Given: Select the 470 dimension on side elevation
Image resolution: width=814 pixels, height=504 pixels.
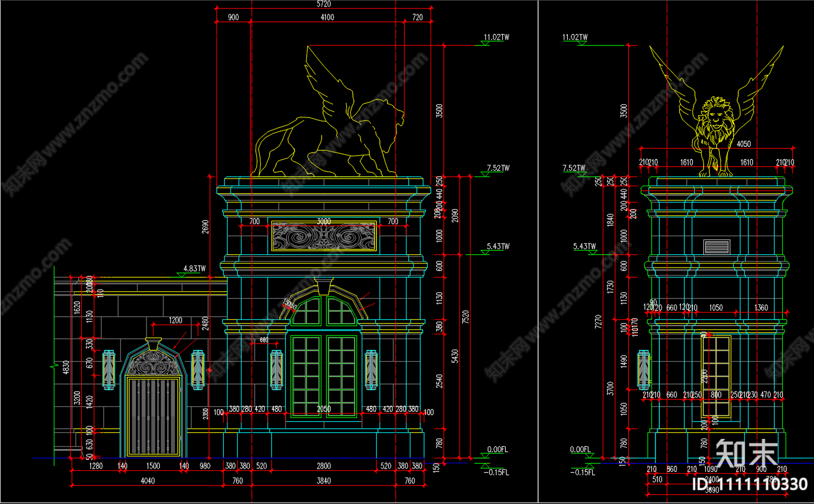Looking at the screenshot, I should click(x=765, y=395).
